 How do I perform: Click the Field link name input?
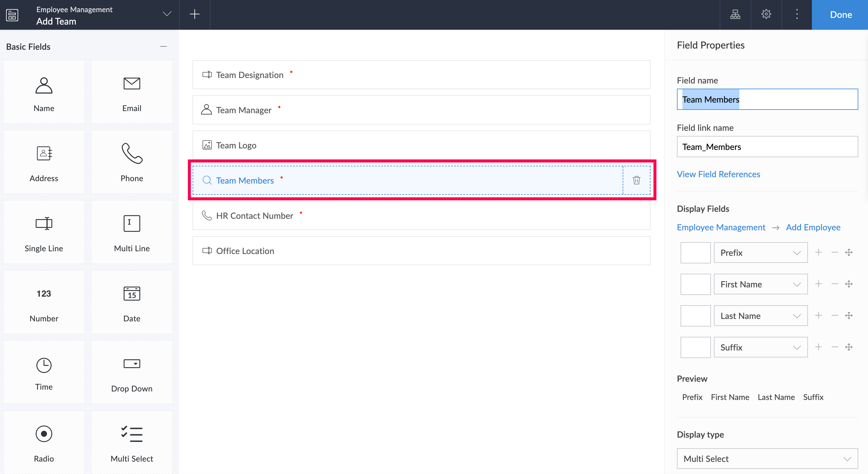[x=767, y=147]
